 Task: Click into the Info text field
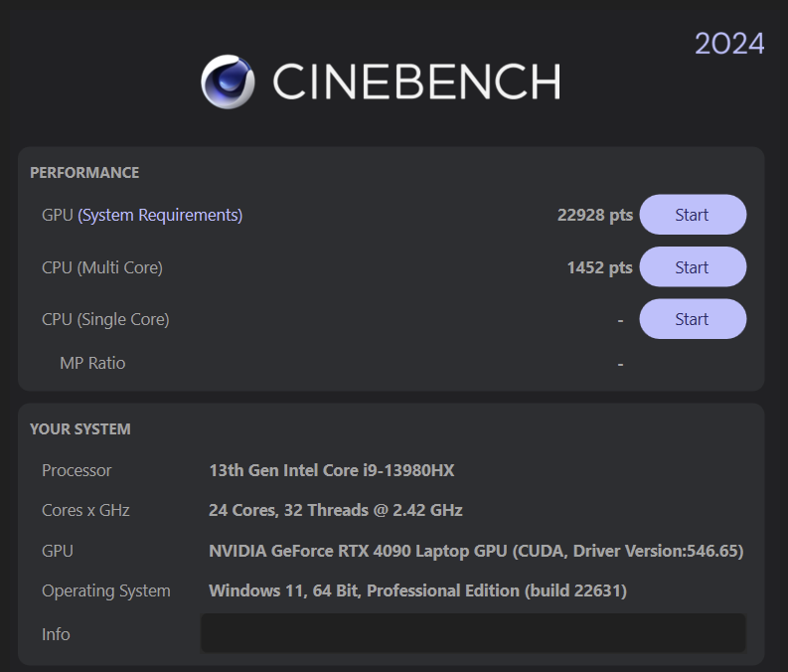point(473,633)
